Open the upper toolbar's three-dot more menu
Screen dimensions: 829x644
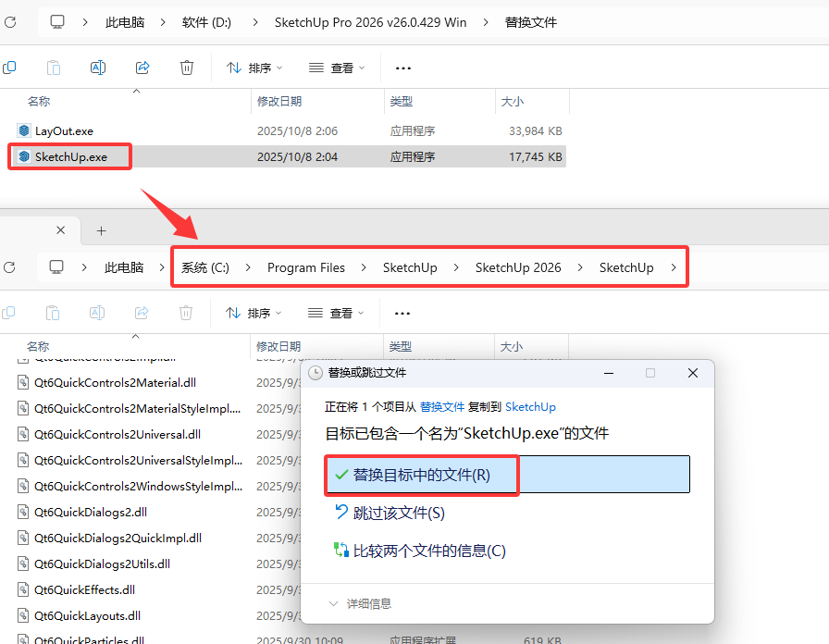403,68
